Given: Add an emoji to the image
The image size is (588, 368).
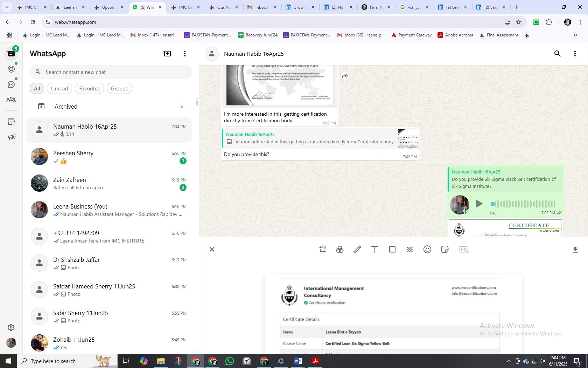Looking at the screenshot, I should pos(427,249).
